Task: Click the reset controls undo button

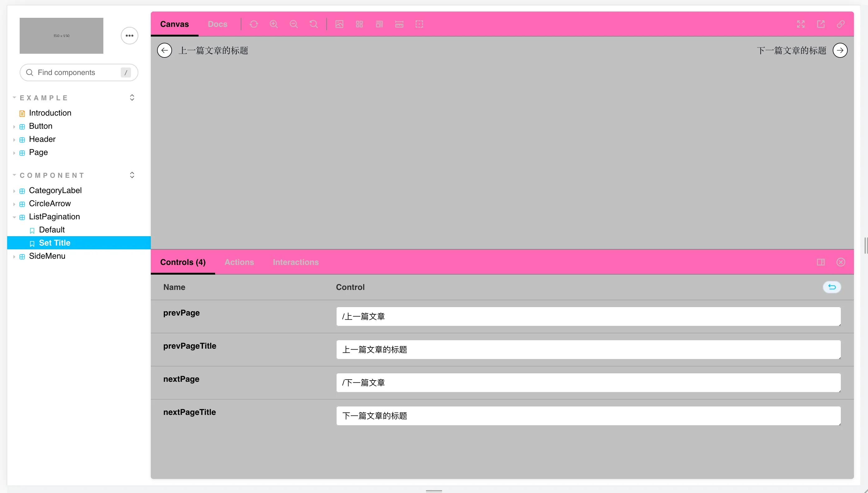Action: [x=832, y=287]
